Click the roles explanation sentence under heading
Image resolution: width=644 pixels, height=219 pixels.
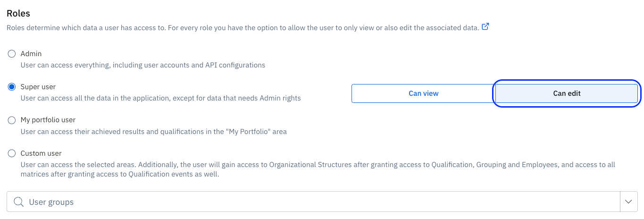[243, 28]
